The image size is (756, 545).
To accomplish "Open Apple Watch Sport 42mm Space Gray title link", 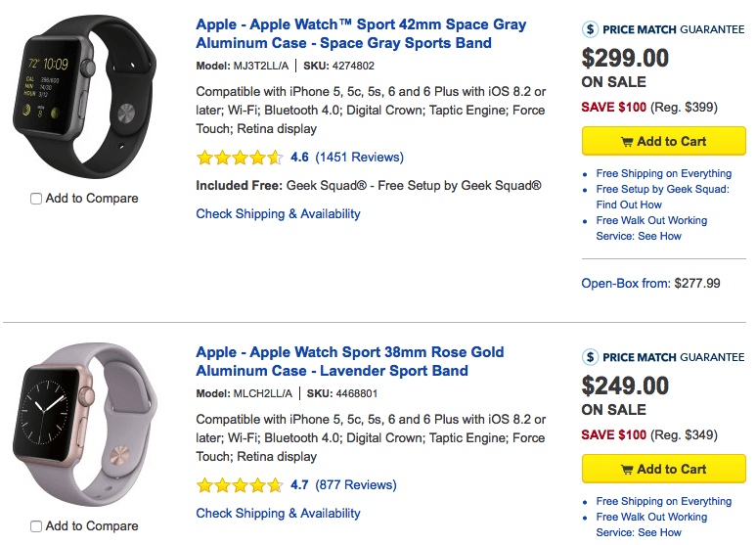I will tap(361, 34).
